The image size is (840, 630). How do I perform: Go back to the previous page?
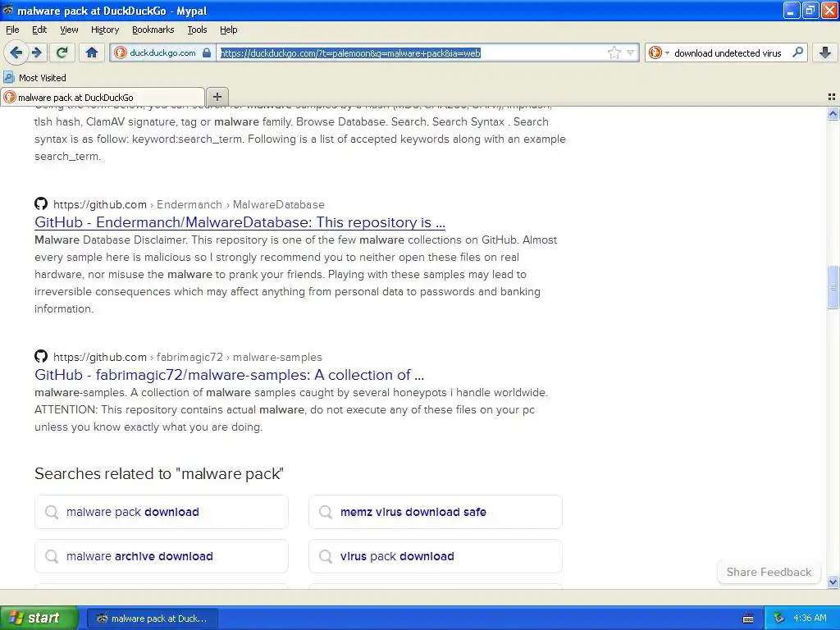pos(16,52)
